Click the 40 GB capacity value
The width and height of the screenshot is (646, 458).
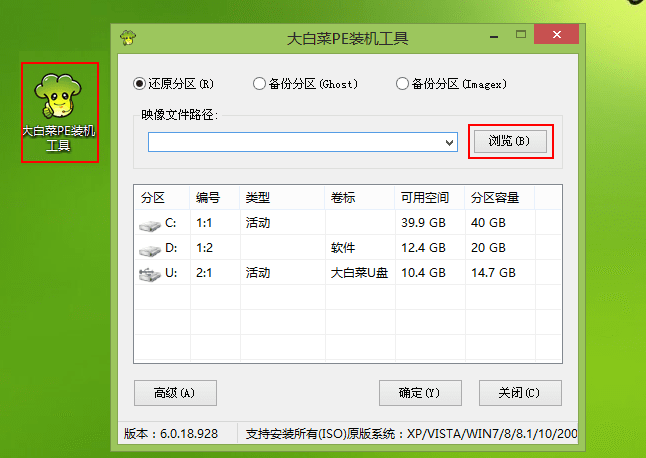(x=488, y=223)
